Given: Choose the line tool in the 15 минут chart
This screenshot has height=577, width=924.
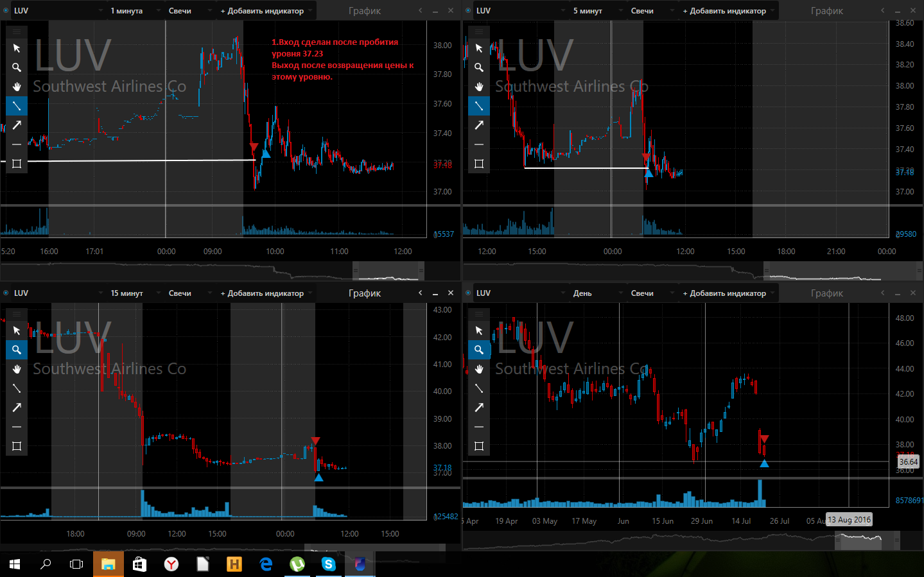Looking at the screenshot, I should (x=17, y=388).
